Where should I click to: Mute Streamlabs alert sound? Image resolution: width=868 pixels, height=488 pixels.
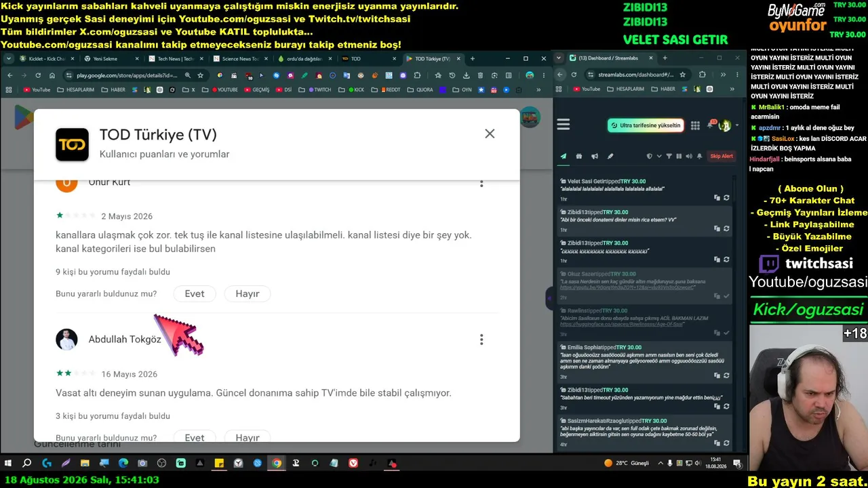tap(689, 157)
